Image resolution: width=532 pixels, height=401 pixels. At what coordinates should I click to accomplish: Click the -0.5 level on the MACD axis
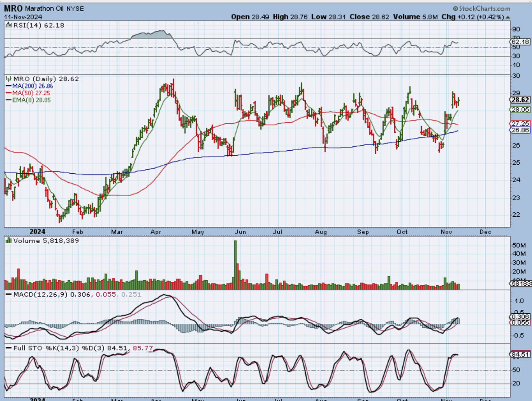tap(518, 335)
